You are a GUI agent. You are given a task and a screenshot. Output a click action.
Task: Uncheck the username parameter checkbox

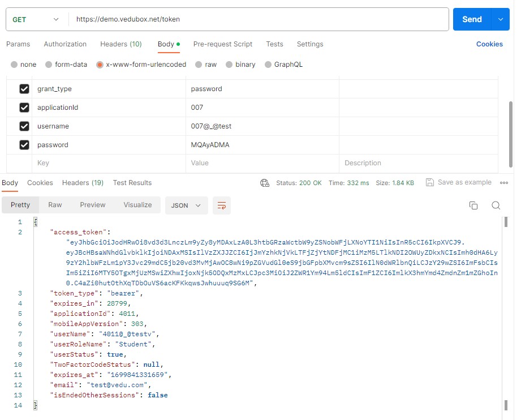point(24,126)
